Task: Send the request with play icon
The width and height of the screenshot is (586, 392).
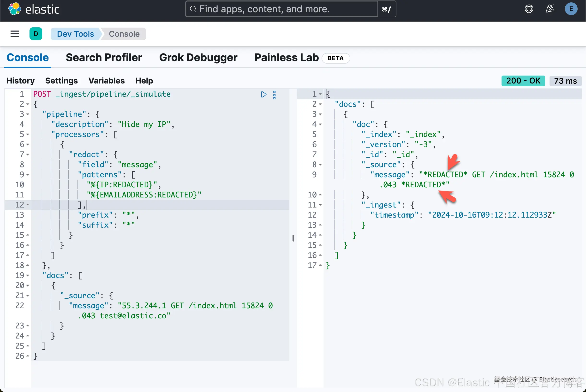Action: 263,95
